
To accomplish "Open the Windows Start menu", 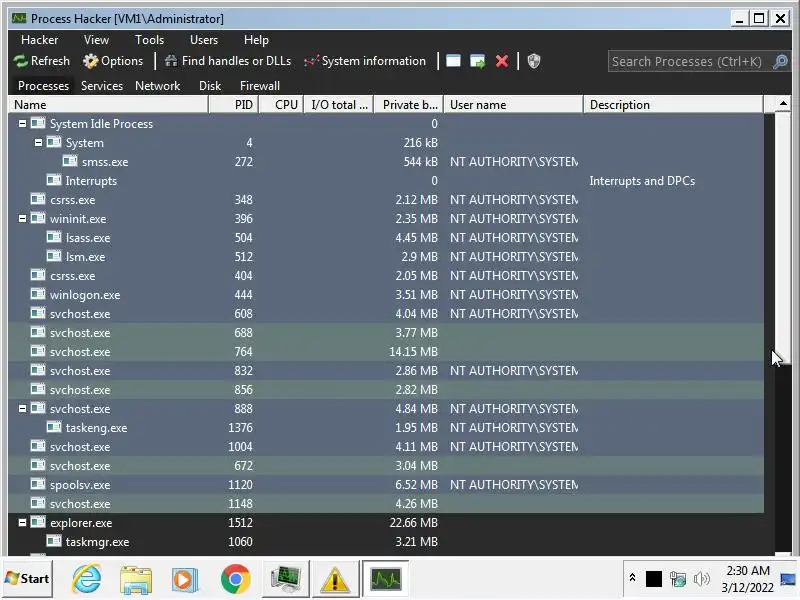I will pos(28,579).
